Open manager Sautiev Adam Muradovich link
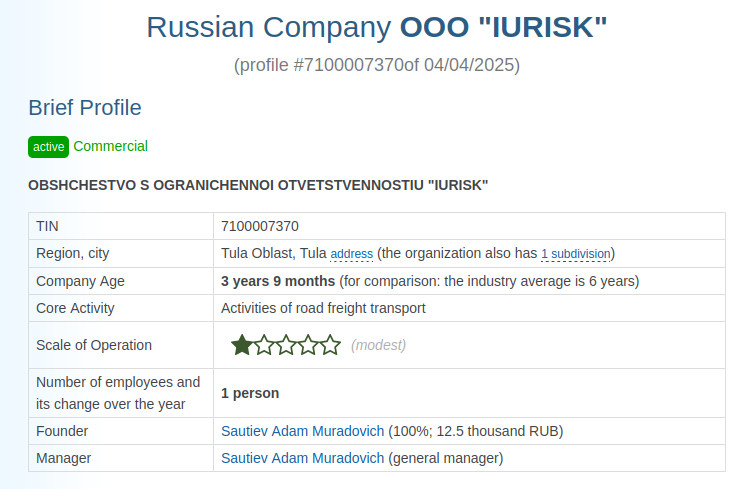 (303, 458)
